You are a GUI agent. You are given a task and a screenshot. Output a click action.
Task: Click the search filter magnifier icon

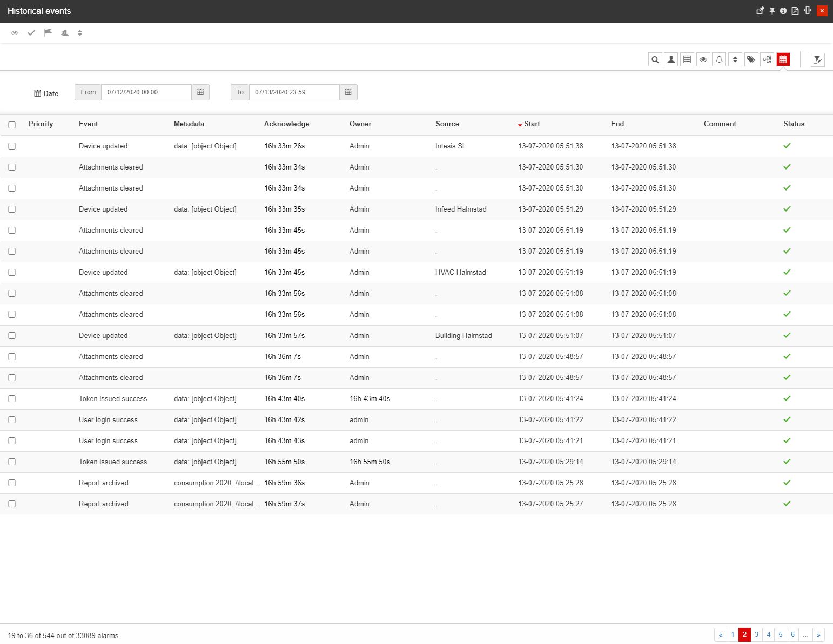pyautogui.click(x=655, y=60)
